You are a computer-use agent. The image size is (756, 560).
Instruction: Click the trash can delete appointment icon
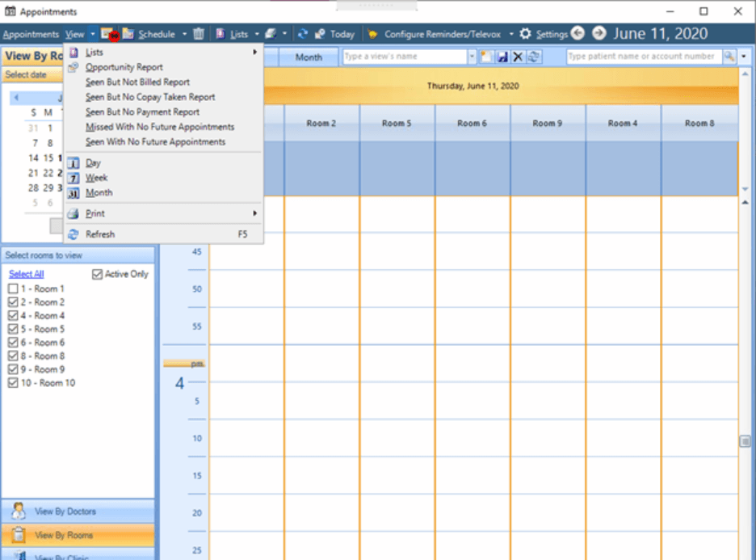tap(199, 34)
